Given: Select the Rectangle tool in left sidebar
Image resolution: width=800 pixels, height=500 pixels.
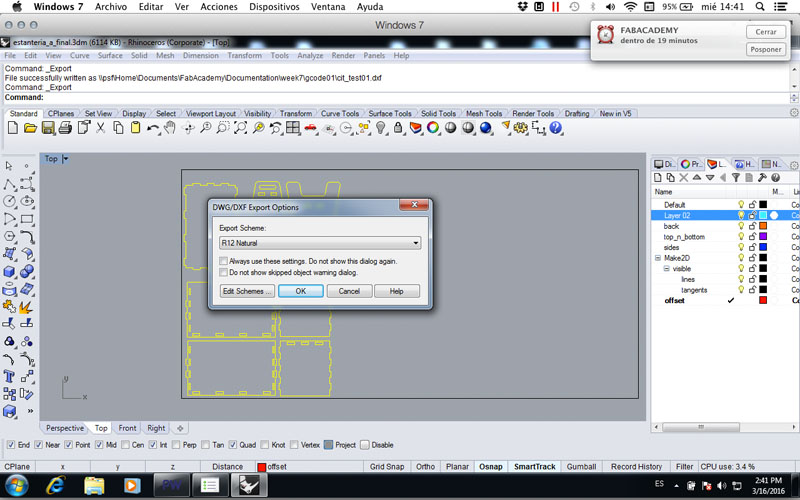Looking at the screenshot, I should pos(27,219).
